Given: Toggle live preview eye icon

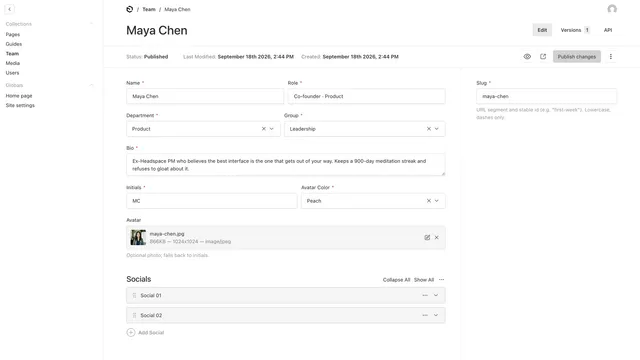Looking at the screenshot, I should tap(527, 57).
